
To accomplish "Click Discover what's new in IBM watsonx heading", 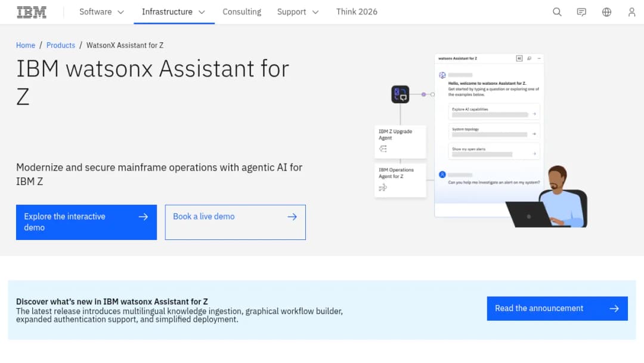I will click(112, 302).
